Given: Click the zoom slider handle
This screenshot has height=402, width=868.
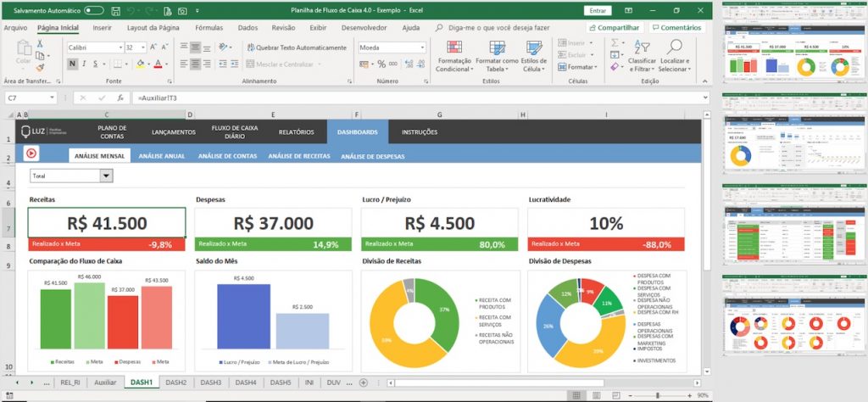Looking at the screenshot, I should coord(657,395).
